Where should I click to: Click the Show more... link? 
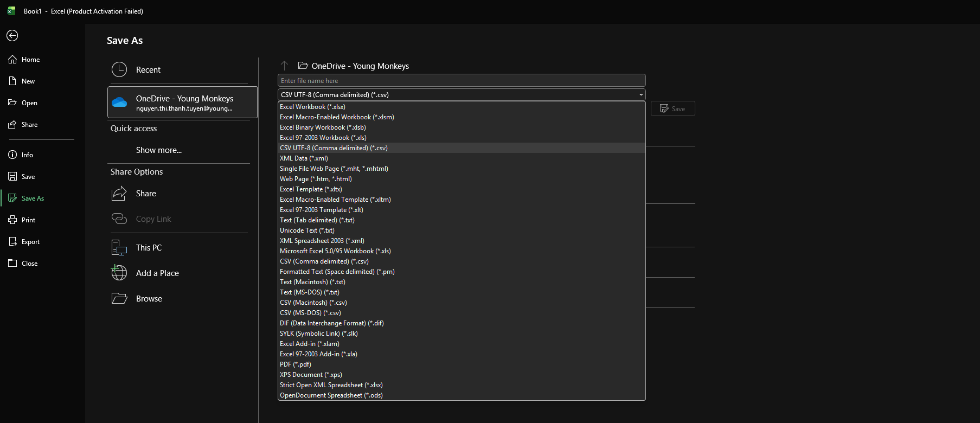pos(159,150)
